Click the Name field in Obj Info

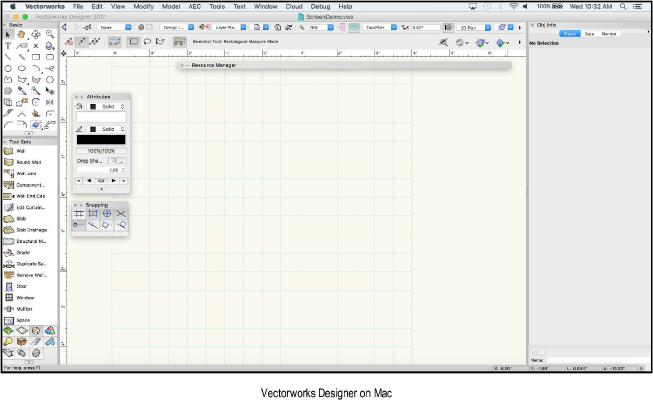click(x=597, y=360)
